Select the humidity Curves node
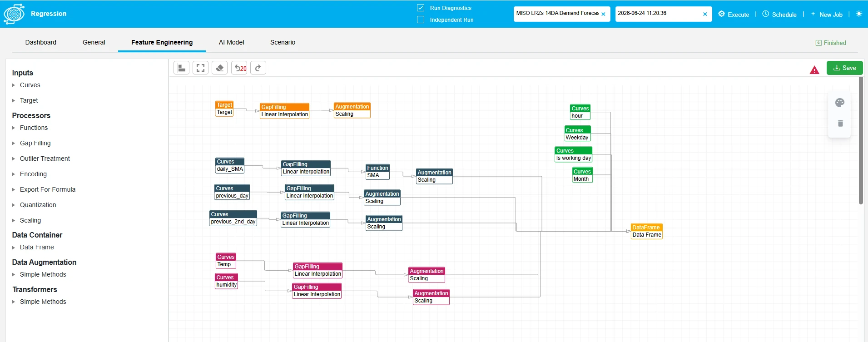 click(227, 281)
